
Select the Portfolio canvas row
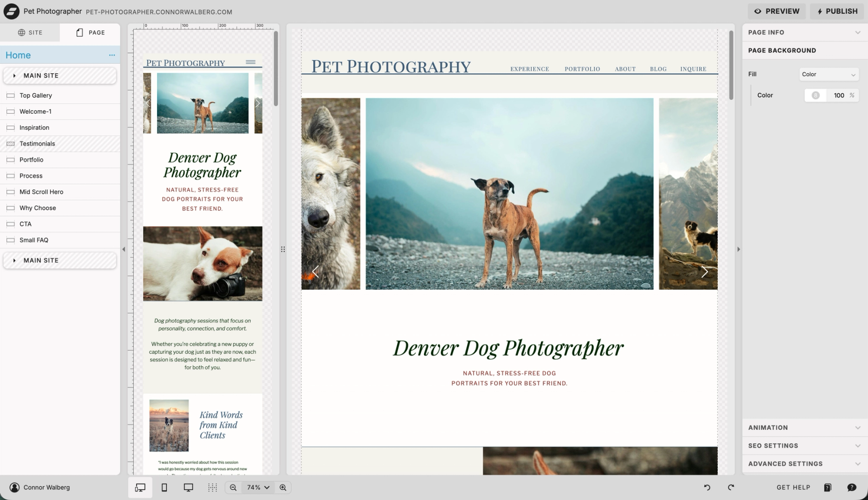pyautogui.click(x=60, y=160)
